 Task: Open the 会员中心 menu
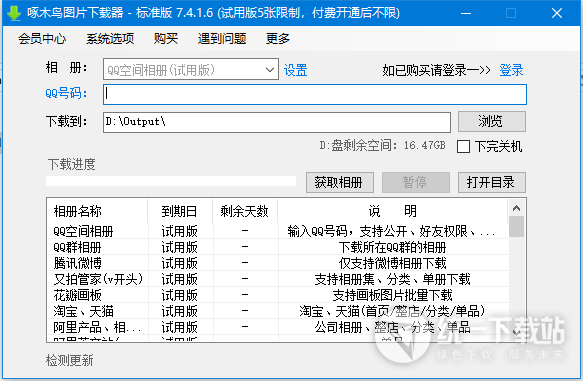[x=42, y=39]
